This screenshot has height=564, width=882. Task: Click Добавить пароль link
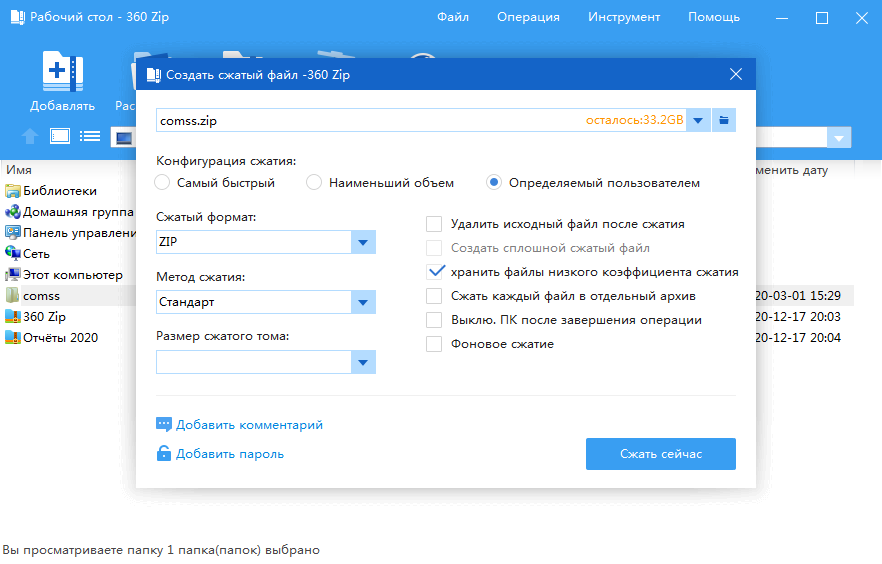point(230,454)
